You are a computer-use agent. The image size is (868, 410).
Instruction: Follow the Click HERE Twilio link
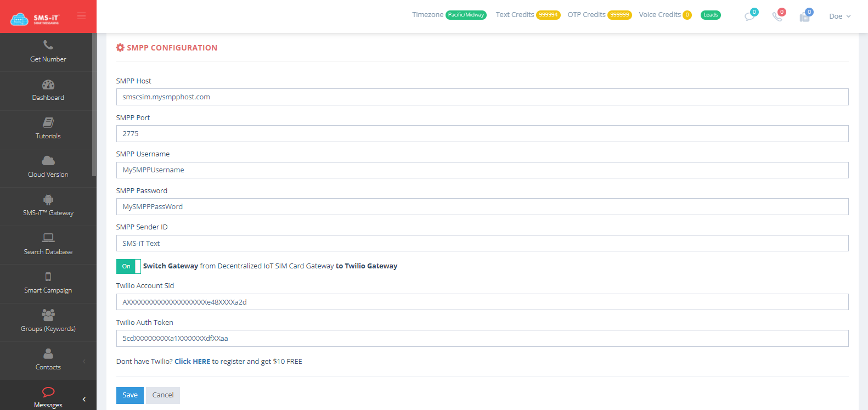tap(193, 362)
